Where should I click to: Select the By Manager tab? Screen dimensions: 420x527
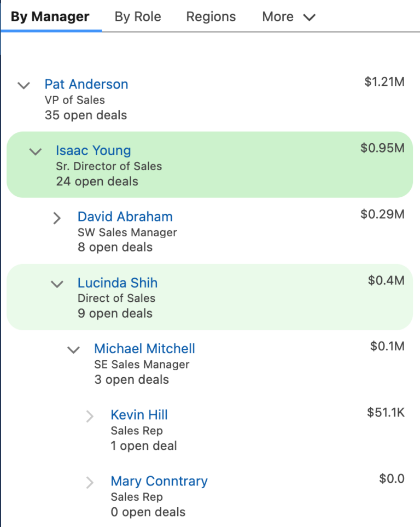[x=50, y=17]
